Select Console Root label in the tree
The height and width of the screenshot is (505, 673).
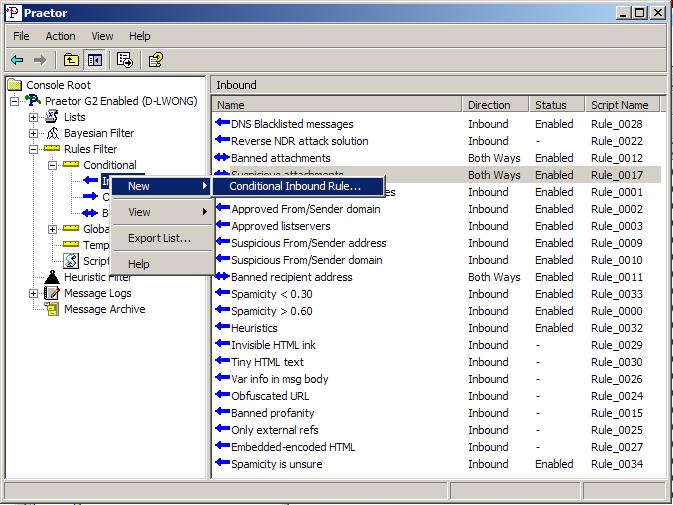[x=58, y=85]
